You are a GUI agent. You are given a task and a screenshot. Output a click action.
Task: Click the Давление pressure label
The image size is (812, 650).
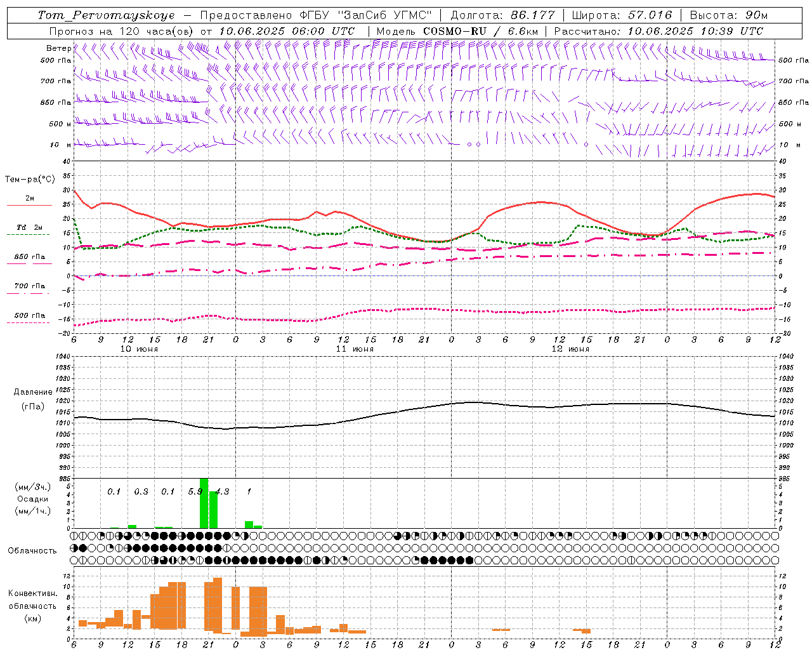tap(33, 392)
